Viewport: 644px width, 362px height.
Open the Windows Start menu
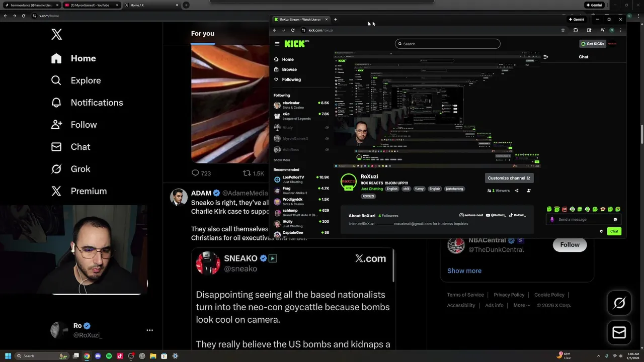[x=8, y=356]
